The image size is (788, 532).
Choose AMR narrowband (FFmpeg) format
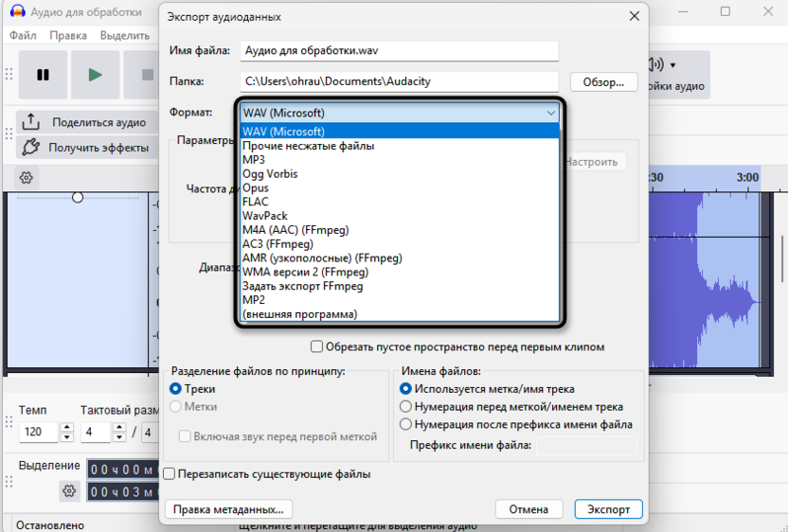[400, 258]
